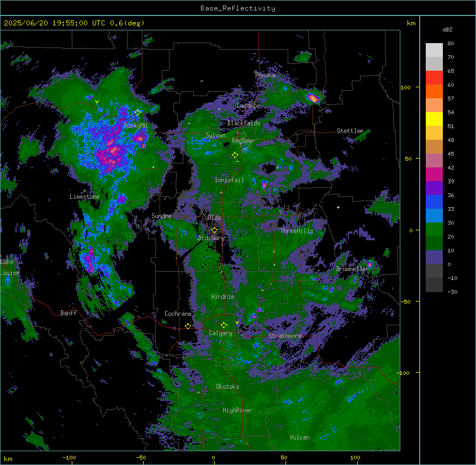This screenshot has width=476, height=465.
Task: Pick the magenta 39-42 dBZ legend swatch
Action: click(x=434, y=174)
